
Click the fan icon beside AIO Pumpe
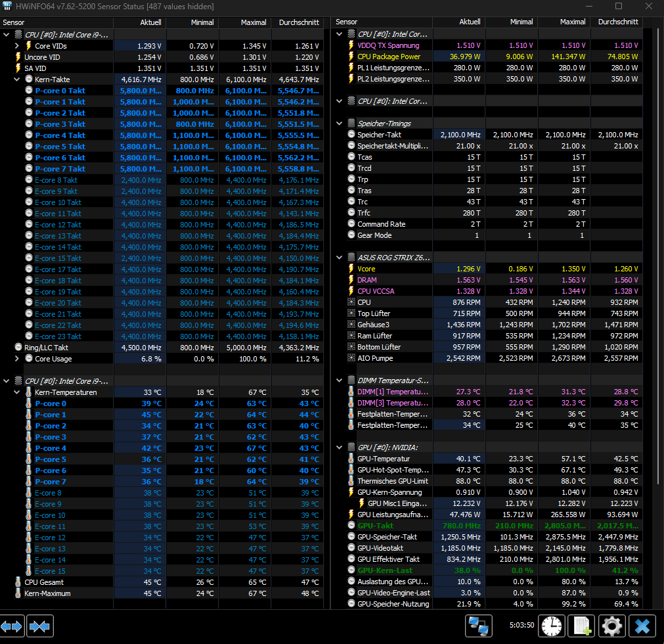[351, 358]
